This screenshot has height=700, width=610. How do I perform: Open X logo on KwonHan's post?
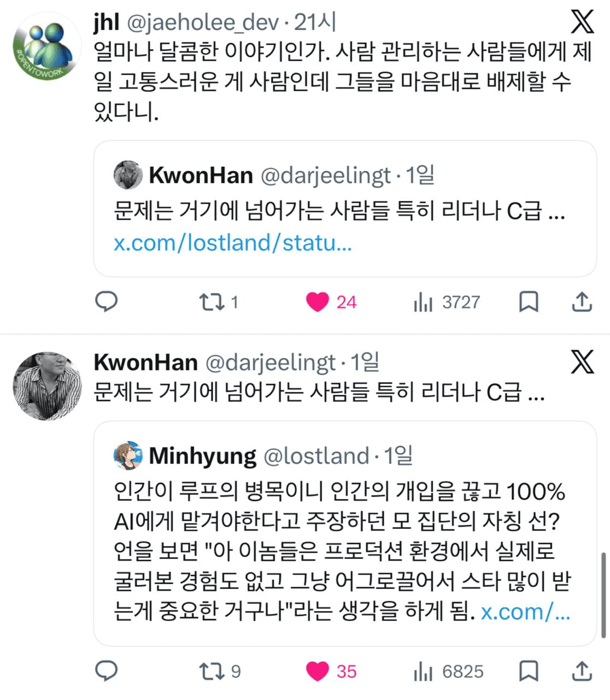pyautogui.click(x=582, y=361)
